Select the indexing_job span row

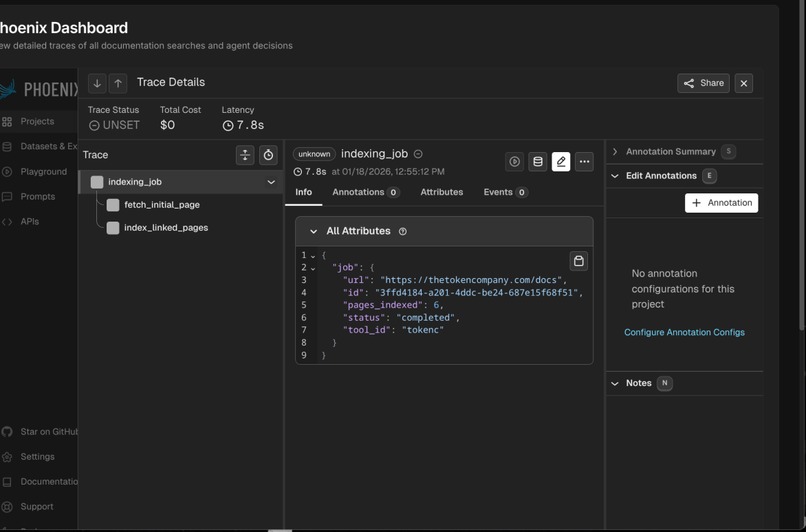tap(180, 182)
